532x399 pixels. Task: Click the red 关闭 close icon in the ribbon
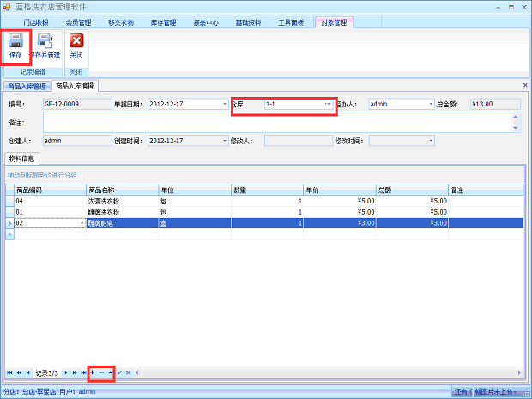coord(76,40)
